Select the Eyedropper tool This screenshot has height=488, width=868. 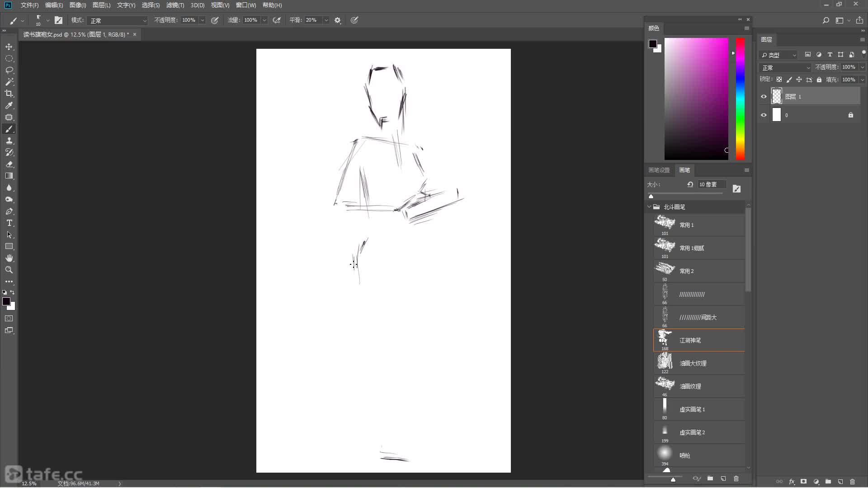point(9,105)
